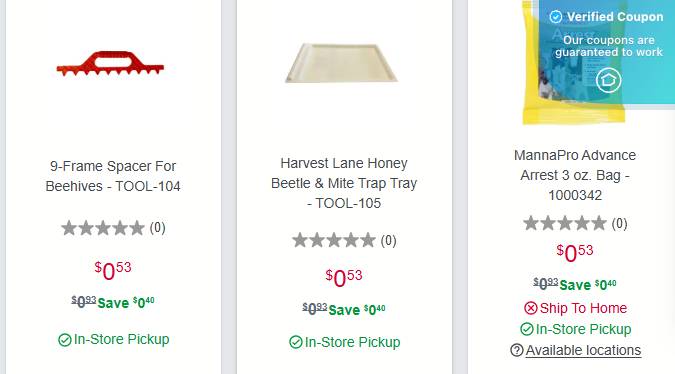Click the Ship To Home unavailable X icon
The image size is (675, 374).
(x=531, y=308)
